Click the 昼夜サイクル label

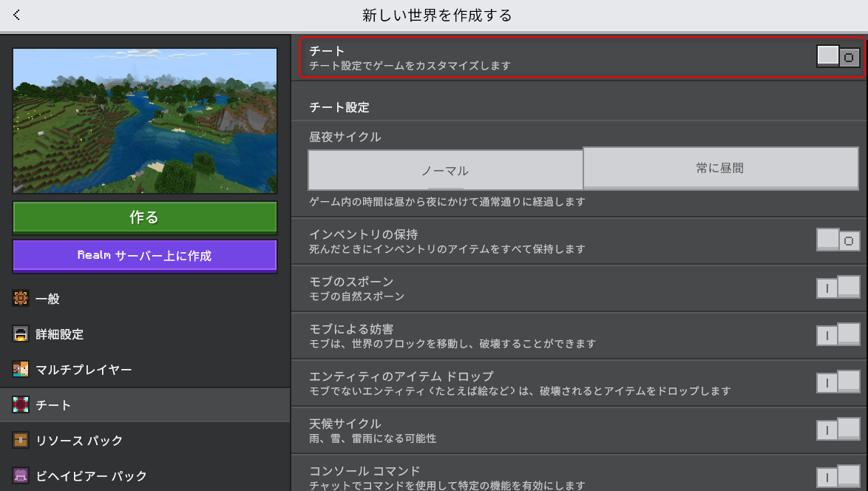(x=345, y=137)
